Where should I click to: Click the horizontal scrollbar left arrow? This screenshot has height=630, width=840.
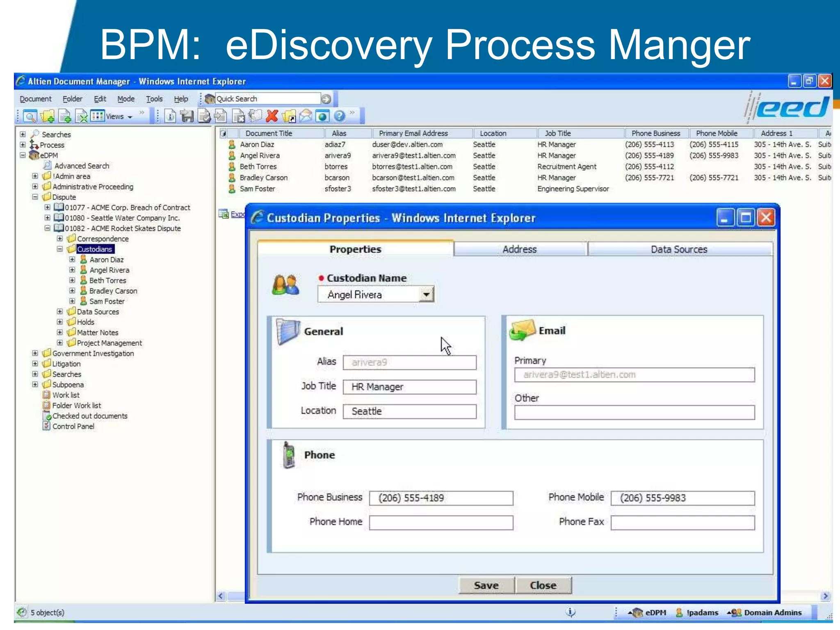tap(221, 596)
